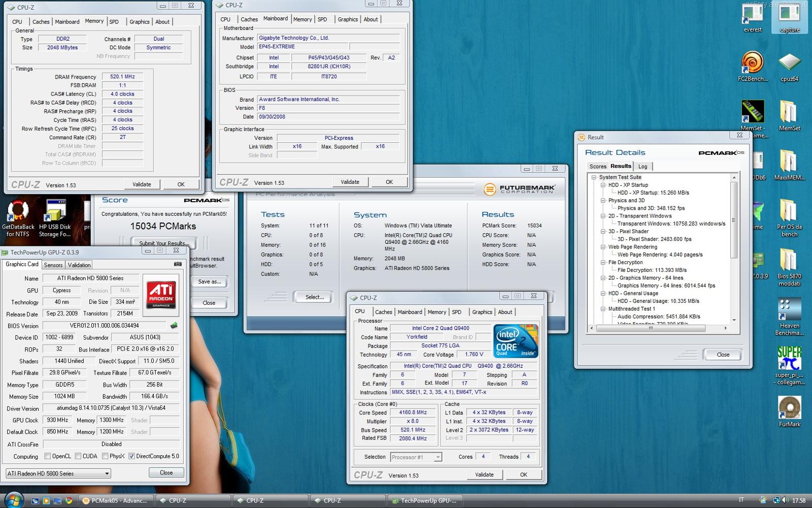Click OK in the CPU-Z CPU window
812x508 pixels.
pyautogui.click(x=524, y=475)
